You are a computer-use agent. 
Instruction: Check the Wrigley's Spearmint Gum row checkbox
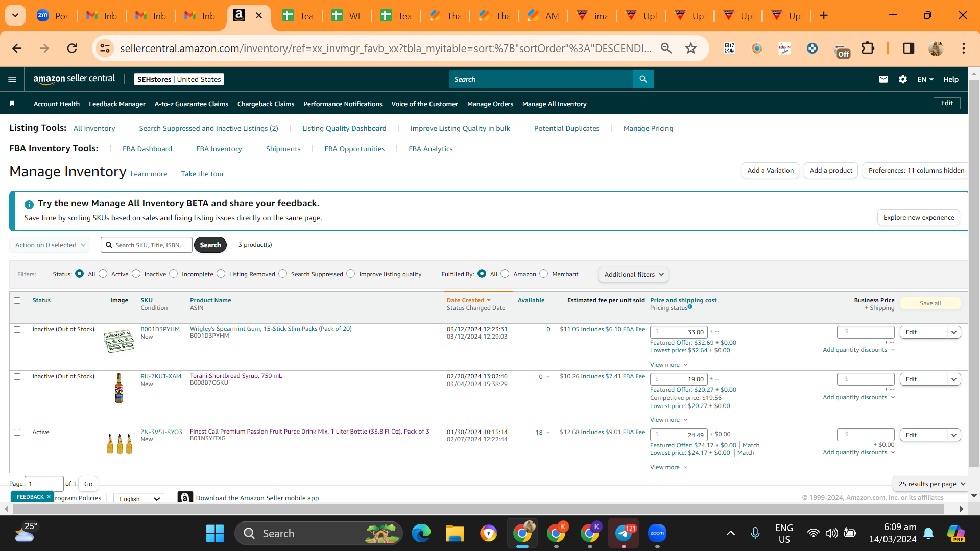(x=17, y=329)
